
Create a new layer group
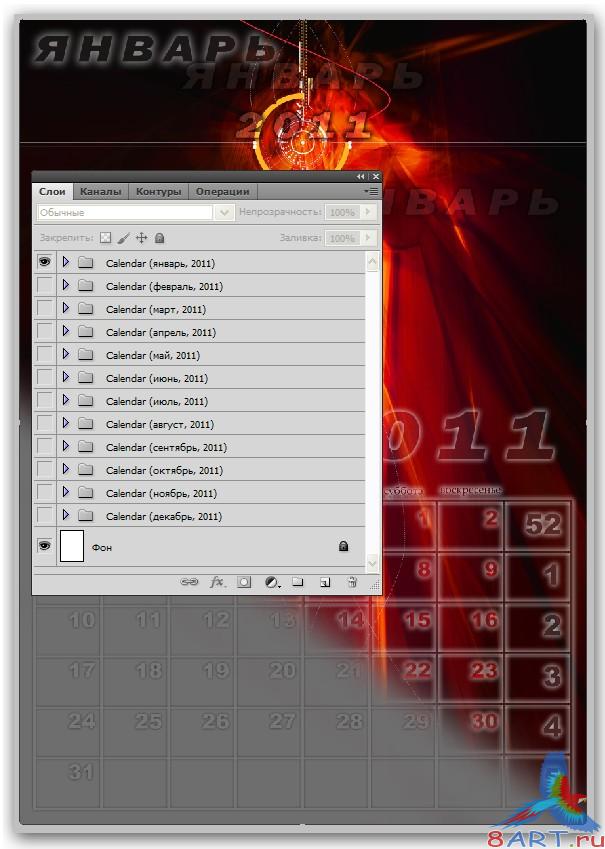pos(297,581)
